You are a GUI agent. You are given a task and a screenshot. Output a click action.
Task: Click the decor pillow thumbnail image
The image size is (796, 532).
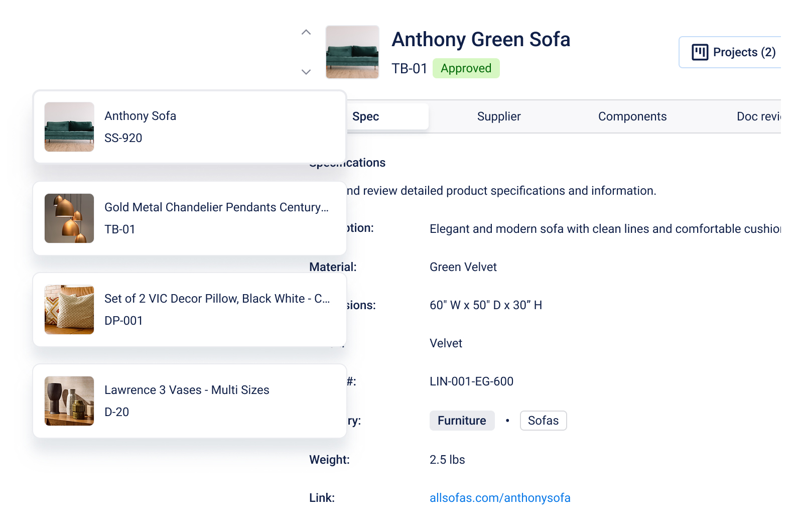(x=69, y=310)
